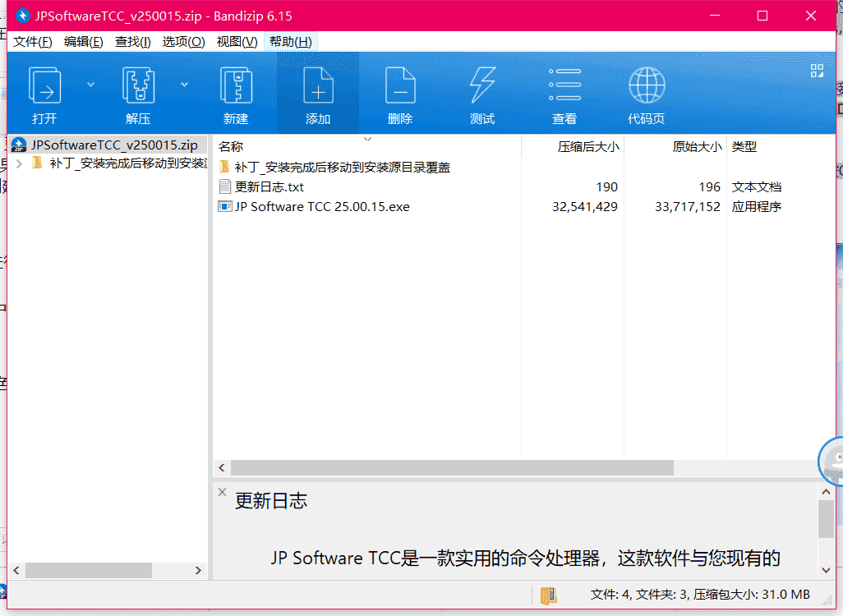Click the 更新日志 heading in preview pane
The height and width of the screenshot is (616, 843).
pyautogui.click(x=271, y=501)
